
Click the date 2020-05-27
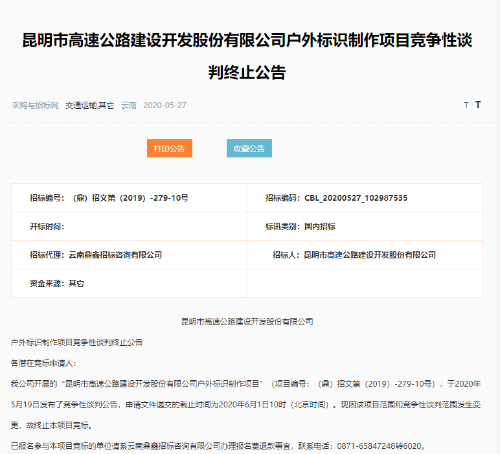point(165,105)
